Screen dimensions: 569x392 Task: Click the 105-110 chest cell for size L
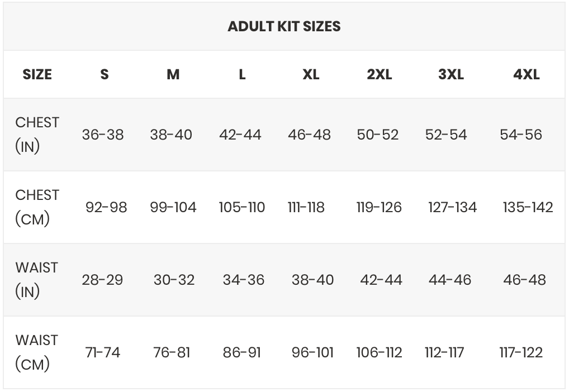pos(241,207)
